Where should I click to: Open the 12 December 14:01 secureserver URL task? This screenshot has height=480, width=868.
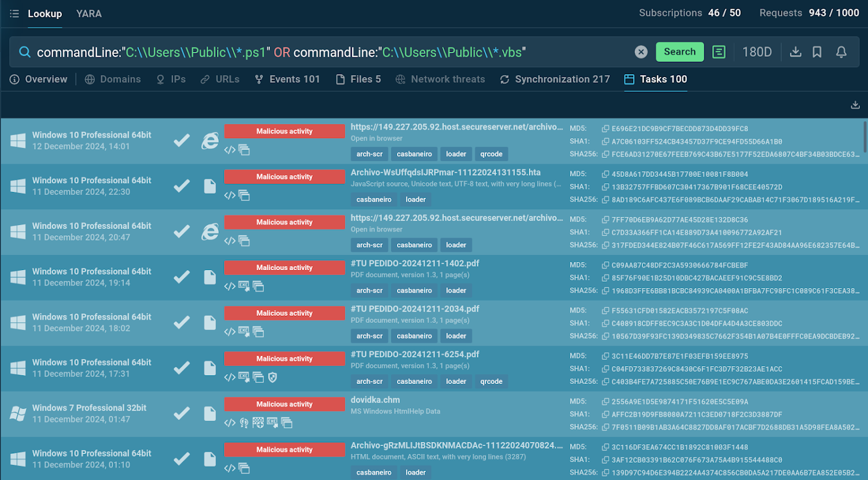click(x=457, y=127)
